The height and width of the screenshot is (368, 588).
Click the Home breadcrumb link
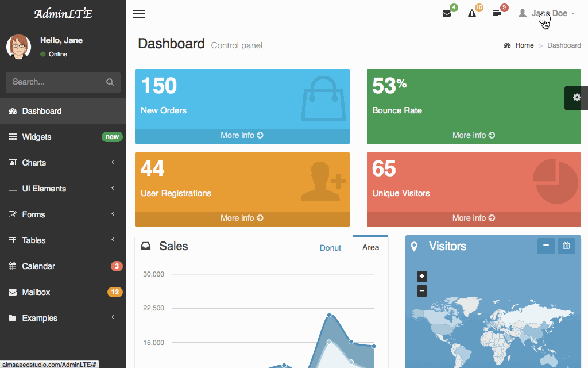pos(524,45)
